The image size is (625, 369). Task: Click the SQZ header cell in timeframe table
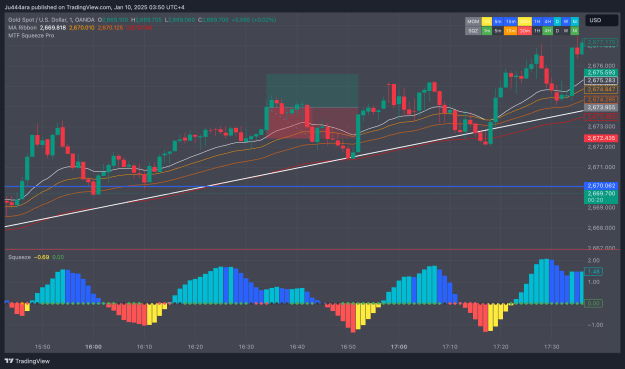coord(473,31)
